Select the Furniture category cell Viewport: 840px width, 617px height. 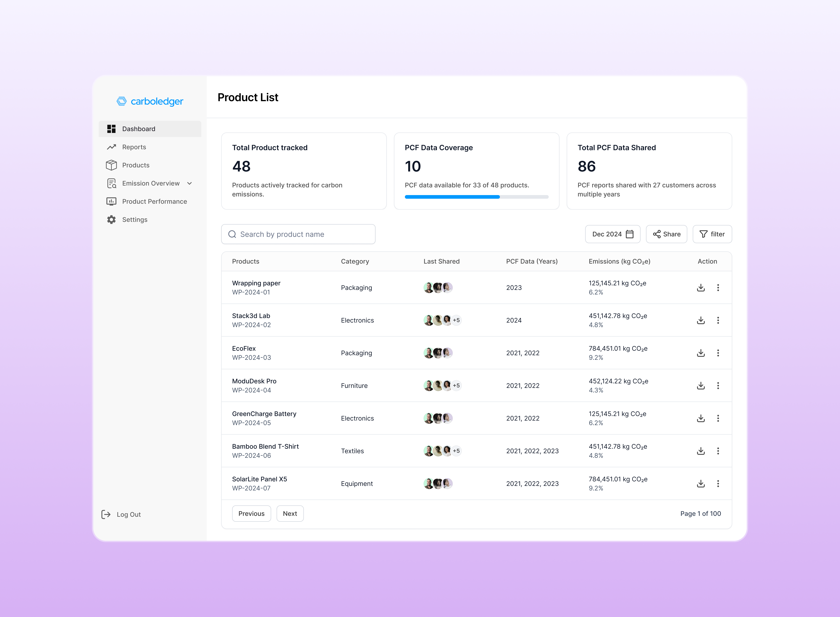click(354, 385)
